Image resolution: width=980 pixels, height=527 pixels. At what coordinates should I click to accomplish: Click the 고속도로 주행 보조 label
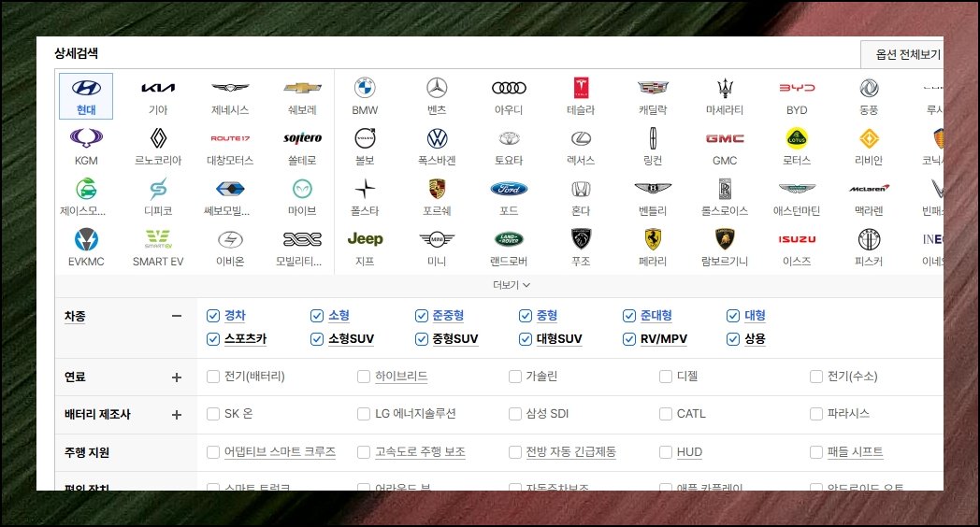pos(420,451)
